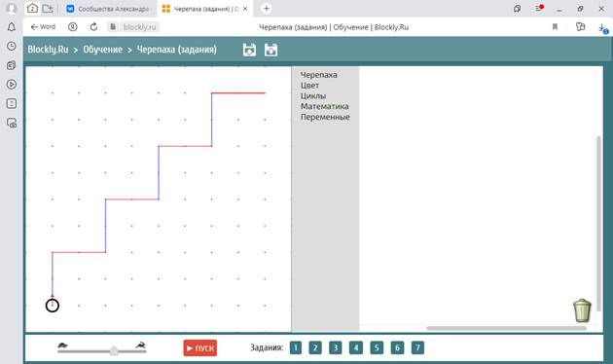
Task: Open the browser notifications bell icon
Action: click(x=12, y=26)
